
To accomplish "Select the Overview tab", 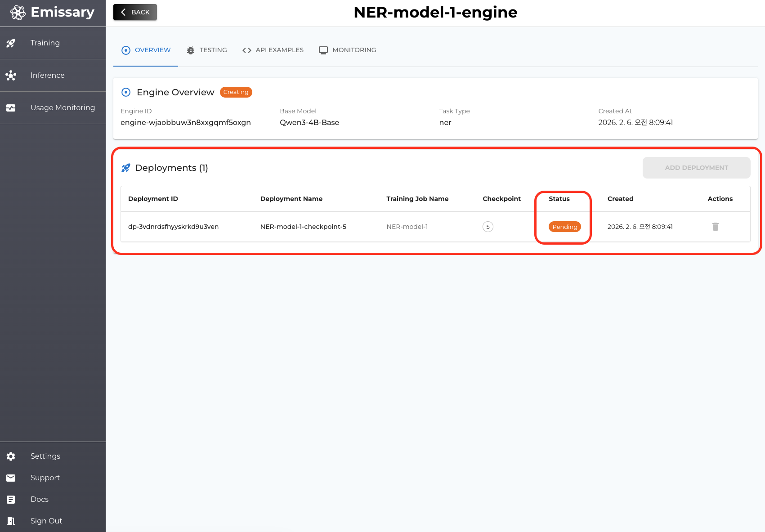I will click(146, 50).
